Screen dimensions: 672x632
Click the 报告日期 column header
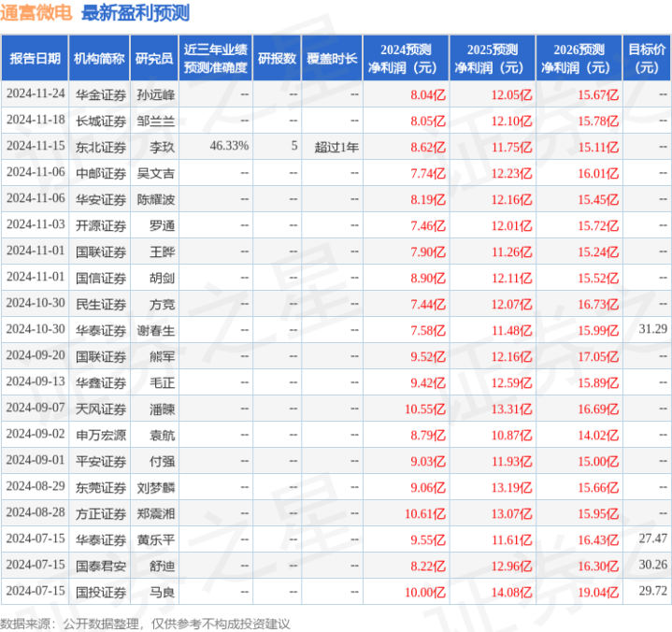coord(35,58)
